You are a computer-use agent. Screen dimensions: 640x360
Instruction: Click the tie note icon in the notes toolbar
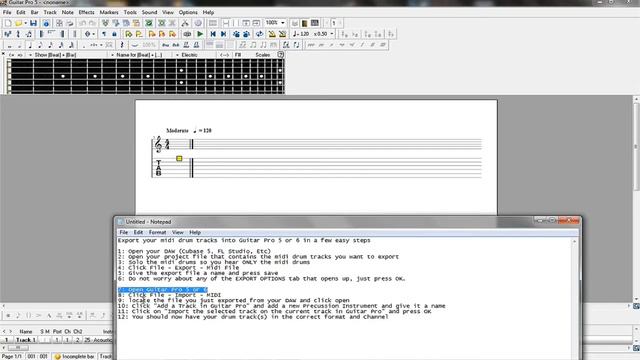click(135, 45)
